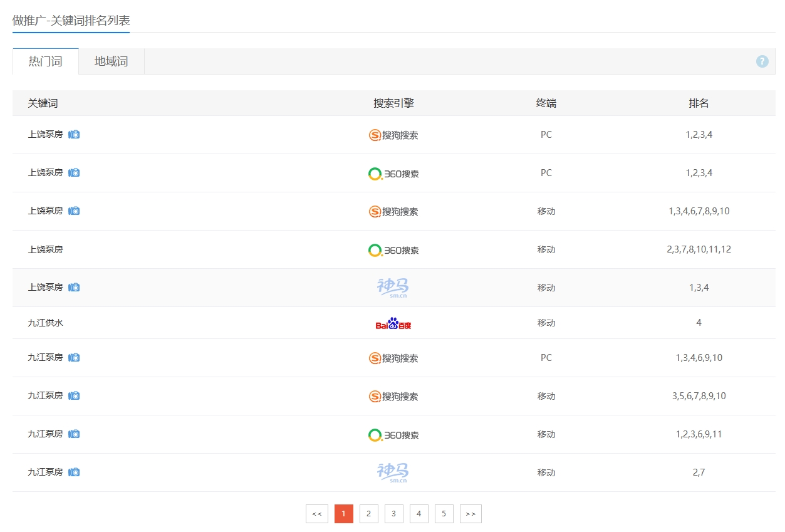Click camera icon in 九江泵房 360搜索 row
Viewport: 785px width, 532px height.
74,434
